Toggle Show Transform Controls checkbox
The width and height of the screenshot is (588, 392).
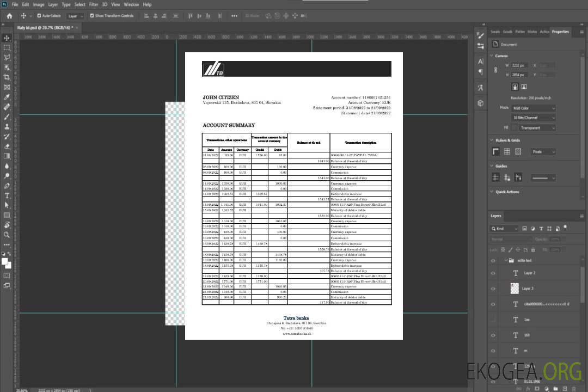pos(92,16)
